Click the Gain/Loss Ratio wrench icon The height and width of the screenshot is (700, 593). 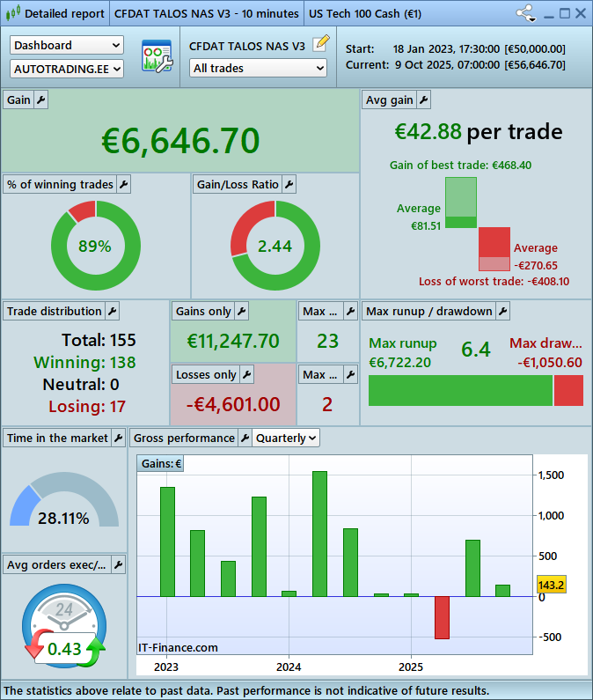289,185
